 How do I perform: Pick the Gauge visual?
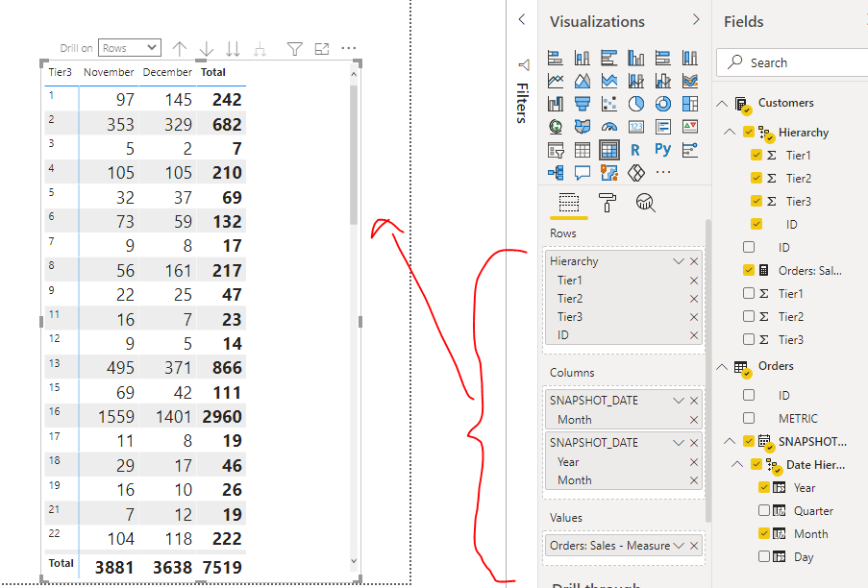608,127
